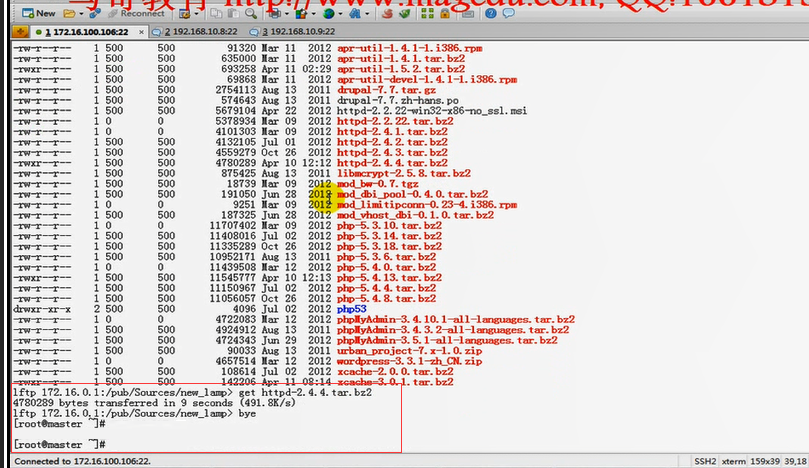Click file apr-util-1.5.2.tar.bz2
Viewport: 809px width, 468px height.
[401, 69]
